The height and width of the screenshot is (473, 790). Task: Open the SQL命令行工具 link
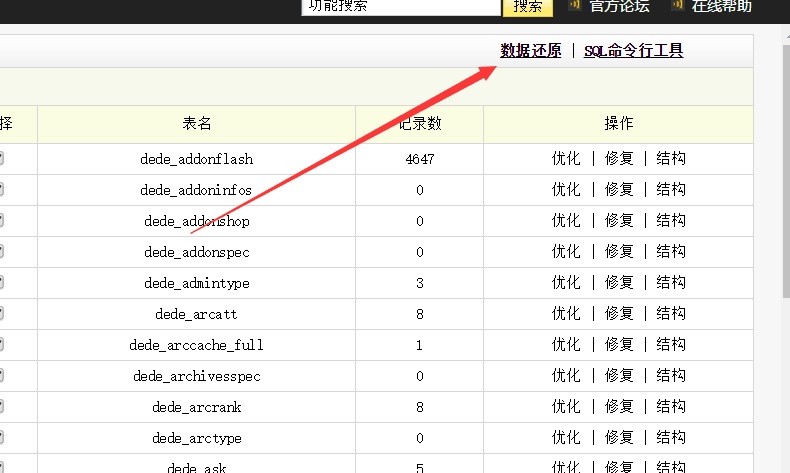[x=633, y=50]
